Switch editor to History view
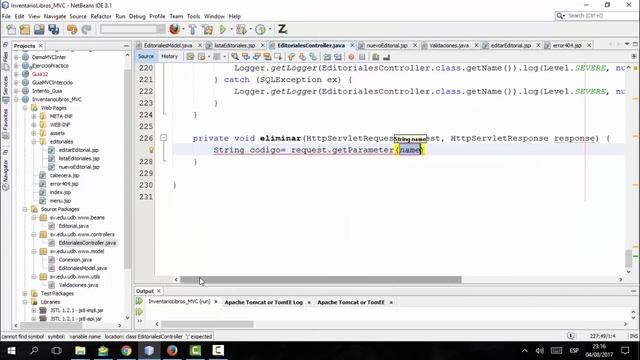640x360 pixels. tap(169, 56)
